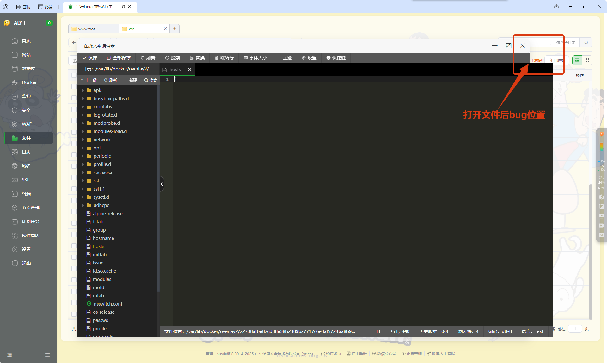Open the 使用手册 manual link in the footer
607x364 pixels.
[357, 354]
